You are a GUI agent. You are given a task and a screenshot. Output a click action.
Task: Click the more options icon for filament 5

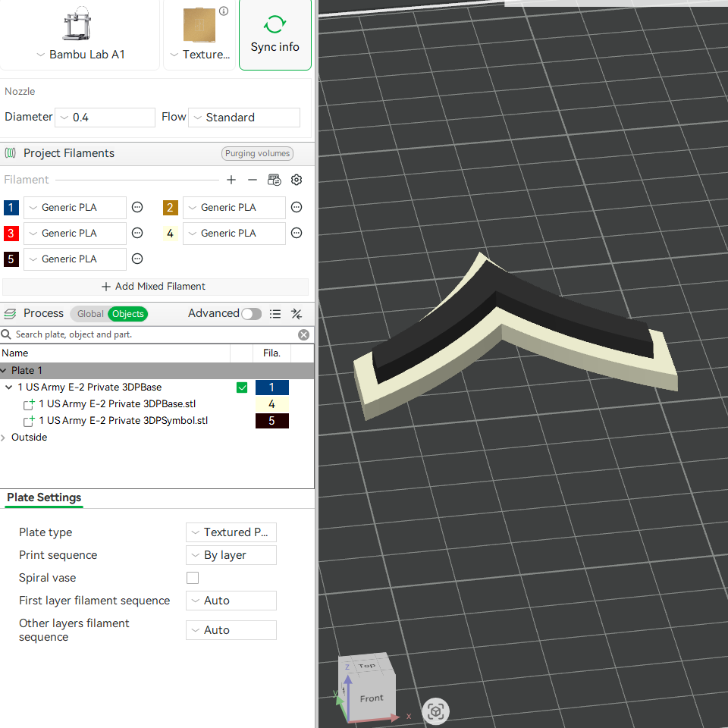[x=137, y=259]
